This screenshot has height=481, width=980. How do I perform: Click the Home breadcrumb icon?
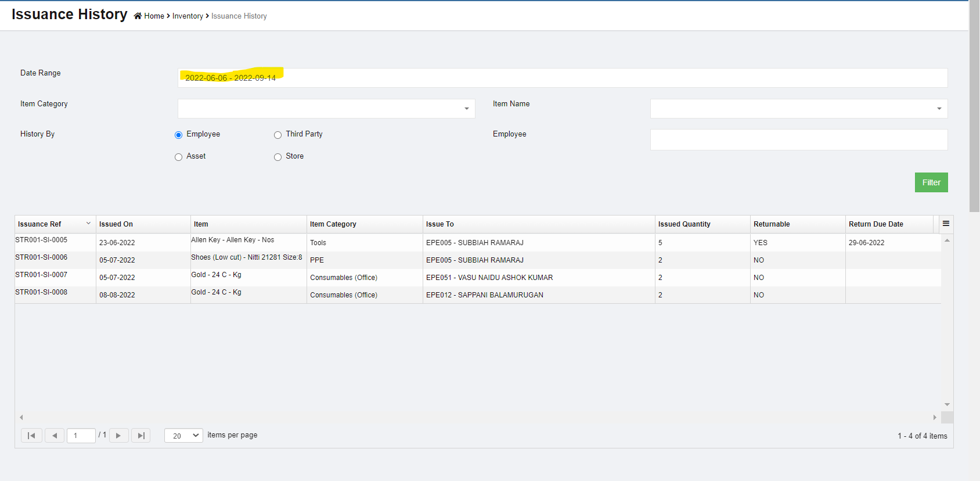click(138, 16)
